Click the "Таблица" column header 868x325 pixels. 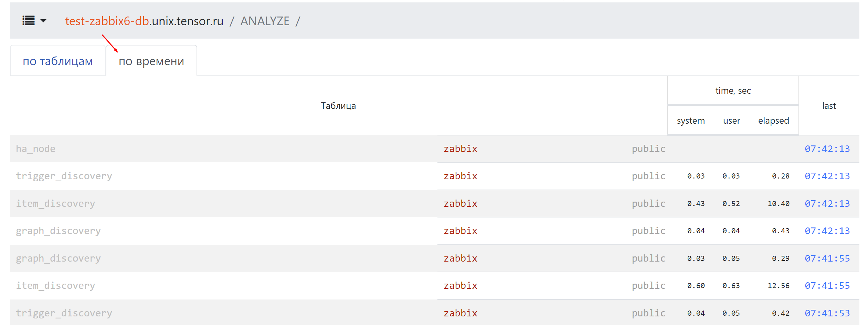[x=338, y=106]
